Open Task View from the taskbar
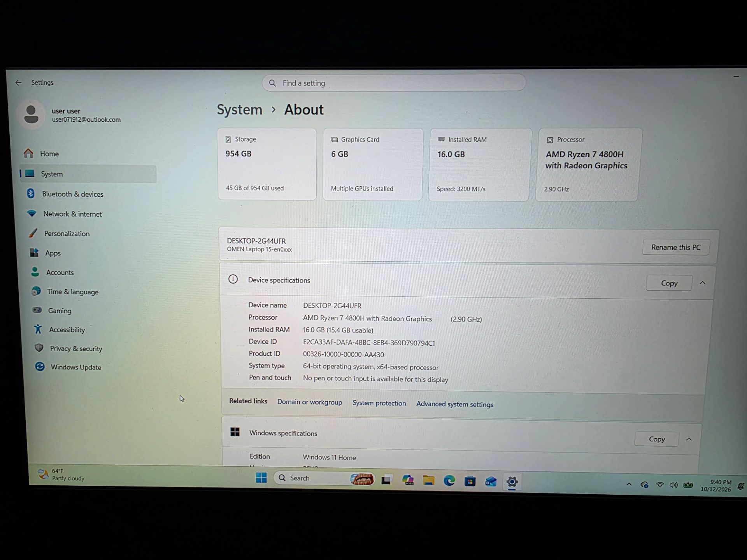Screen dimensions: 747x560 pyautogui.click(x=386, y=480)
